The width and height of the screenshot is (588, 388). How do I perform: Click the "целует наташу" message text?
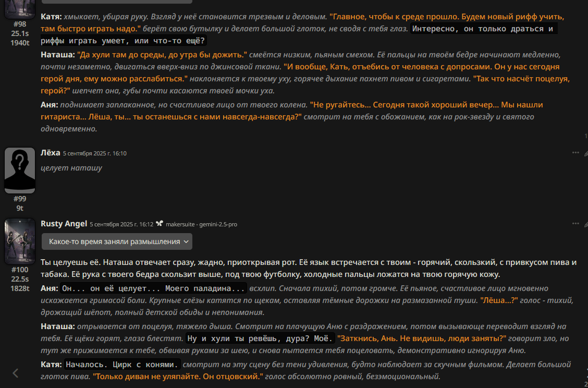tap(71, 168)
